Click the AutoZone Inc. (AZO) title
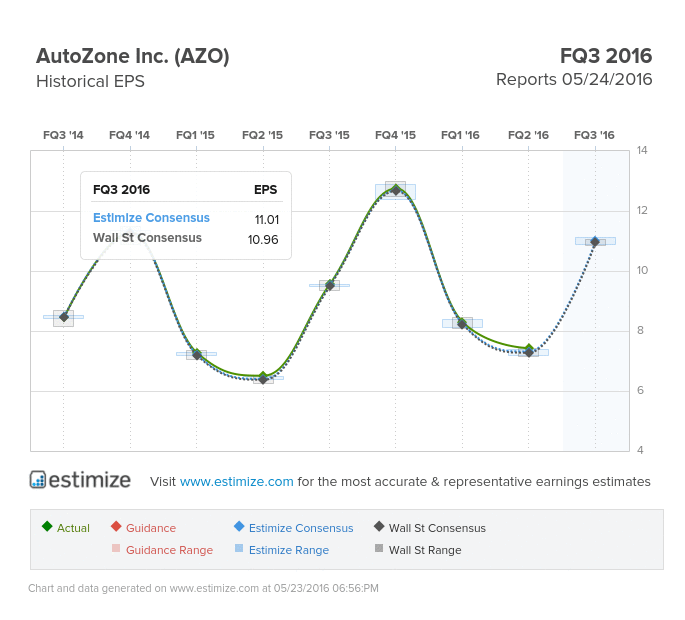685x620 pixels. tap(133, 56)
